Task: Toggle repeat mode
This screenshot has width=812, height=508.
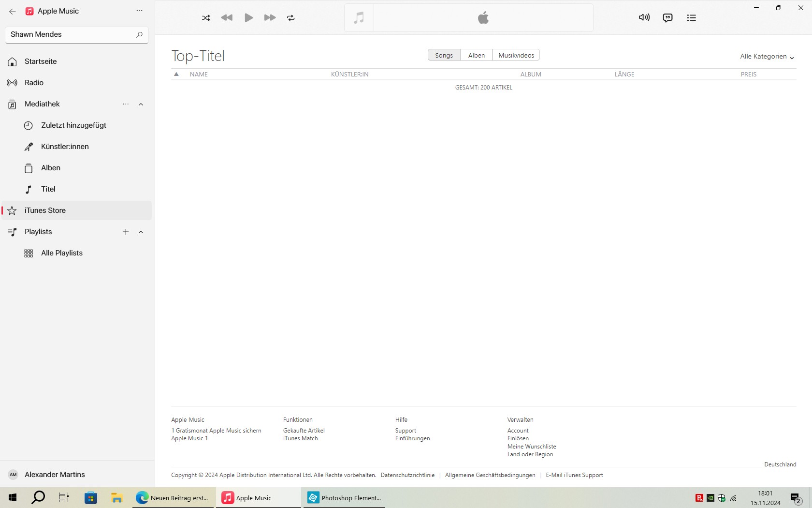Action: point(291,18)
